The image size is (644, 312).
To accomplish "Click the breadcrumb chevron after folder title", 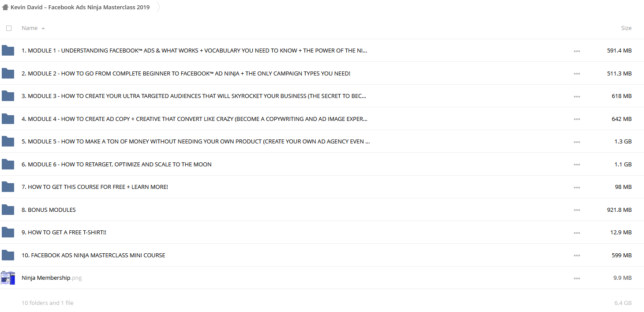I will coord(159,7).
